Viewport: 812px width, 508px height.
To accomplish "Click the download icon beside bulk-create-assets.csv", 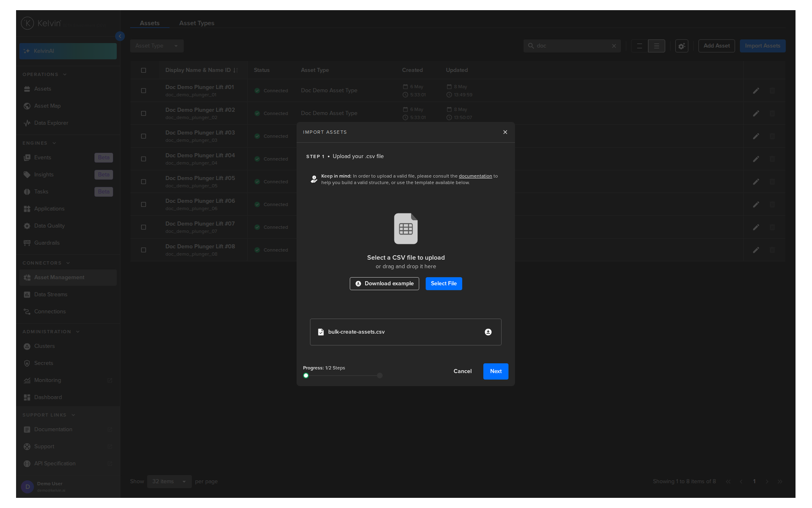I will (x=488, y=332).
